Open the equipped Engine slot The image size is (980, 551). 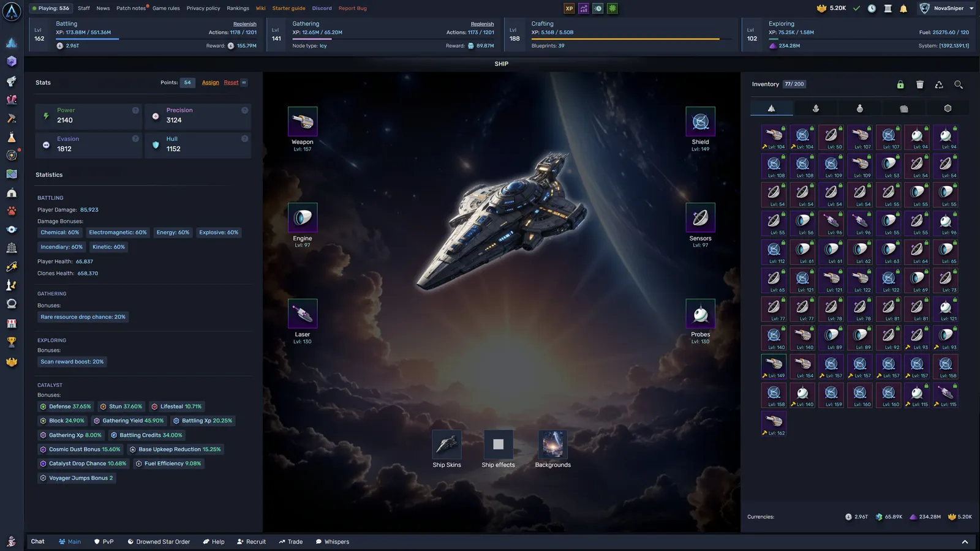point(303,217)
